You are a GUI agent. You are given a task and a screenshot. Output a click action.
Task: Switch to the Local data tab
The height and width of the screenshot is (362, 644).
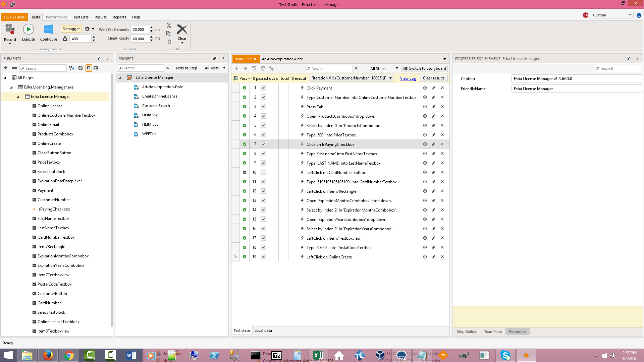click(x=263, y=330)
